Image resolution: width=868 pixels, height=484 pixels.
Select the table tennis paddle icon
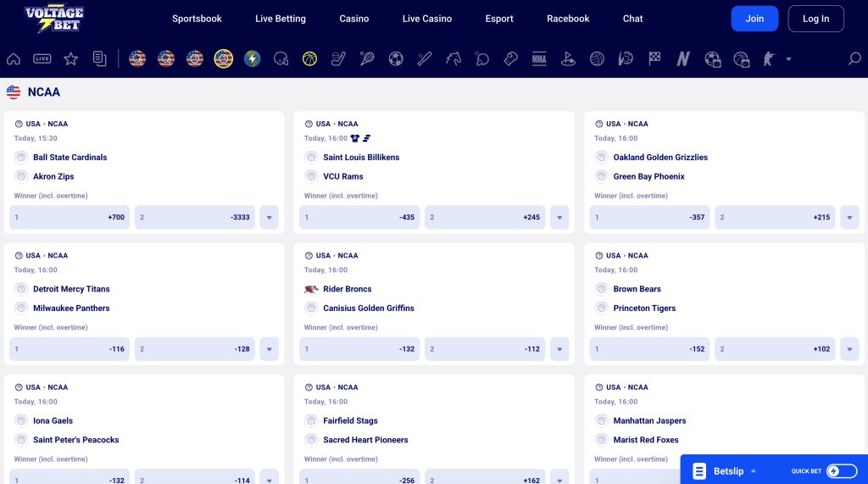[x=482, y=58]
